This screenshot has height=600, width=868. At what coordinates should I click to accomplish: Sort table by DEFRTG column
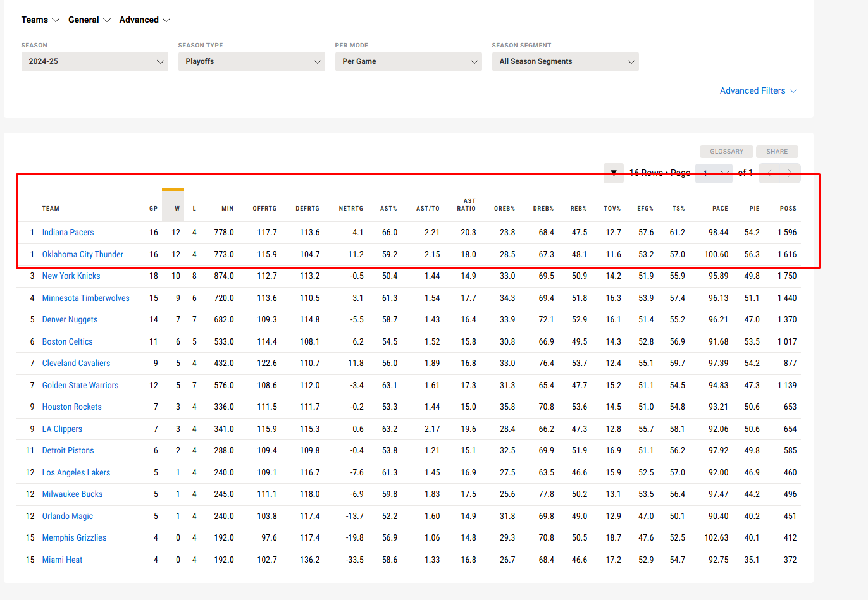tap(307, 209)
